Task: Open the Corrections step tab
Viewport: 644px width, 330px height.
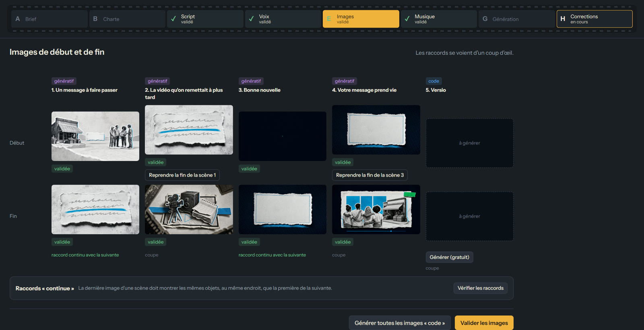Action: [594, 19]
